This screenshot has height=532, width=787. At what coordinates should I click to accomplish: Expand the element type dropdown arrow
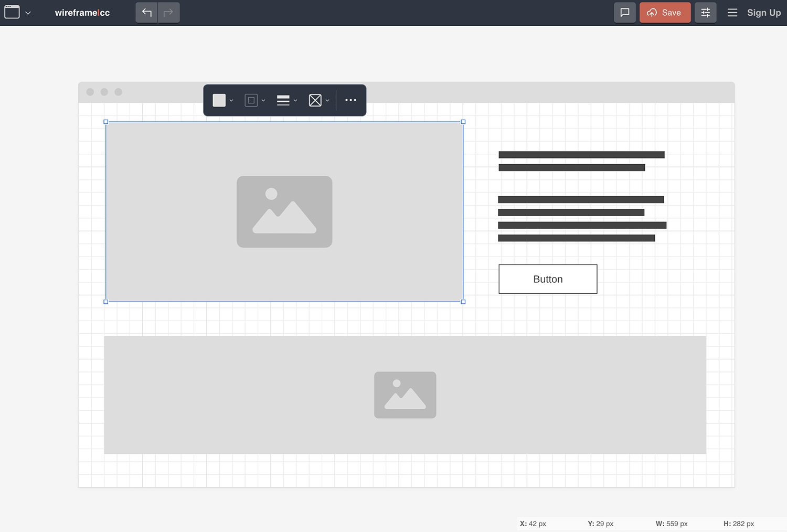point(327,101)
